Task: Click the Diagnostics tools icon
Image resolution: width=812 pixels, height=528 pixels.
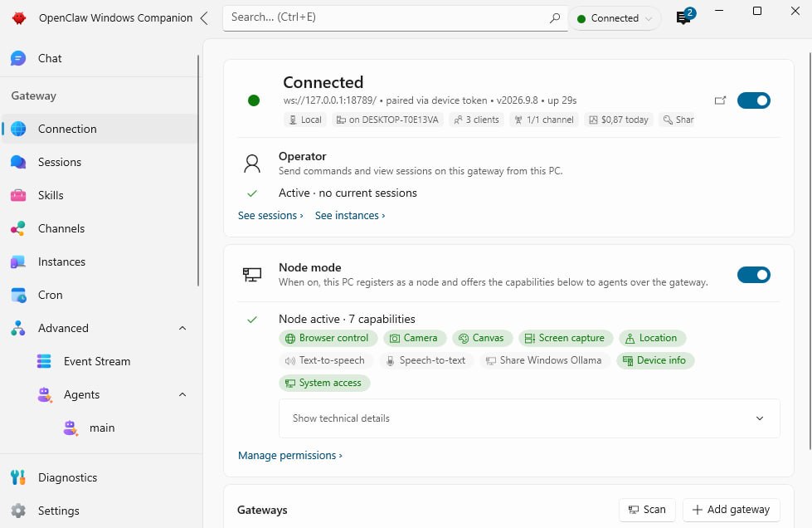Action: tap(18, 477)
